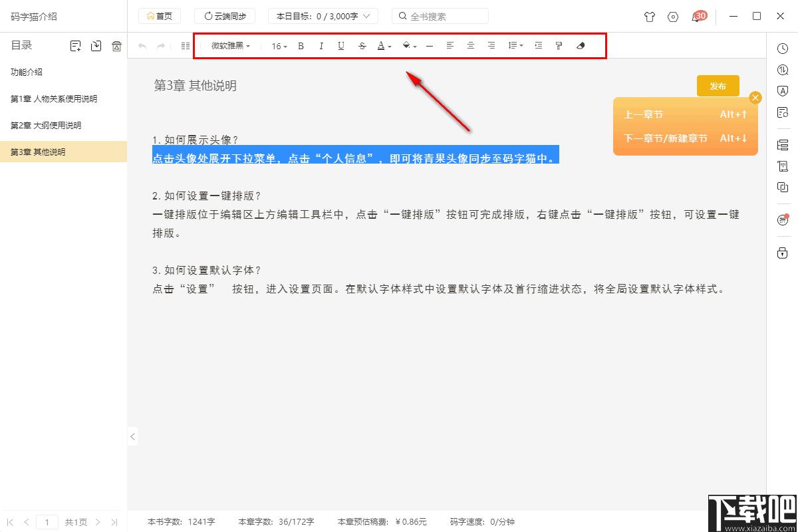Click the redo arrow in the toolbar
Image resolution: width=798 pixels, height=532 pixels.
pos(160,46)
